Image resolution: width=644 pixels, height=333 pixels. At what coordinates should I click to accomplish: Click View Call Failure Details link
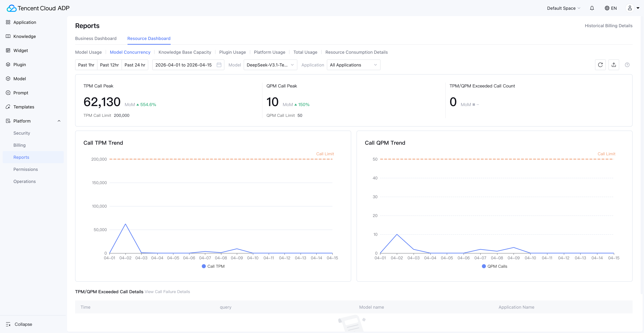[167, 292]
